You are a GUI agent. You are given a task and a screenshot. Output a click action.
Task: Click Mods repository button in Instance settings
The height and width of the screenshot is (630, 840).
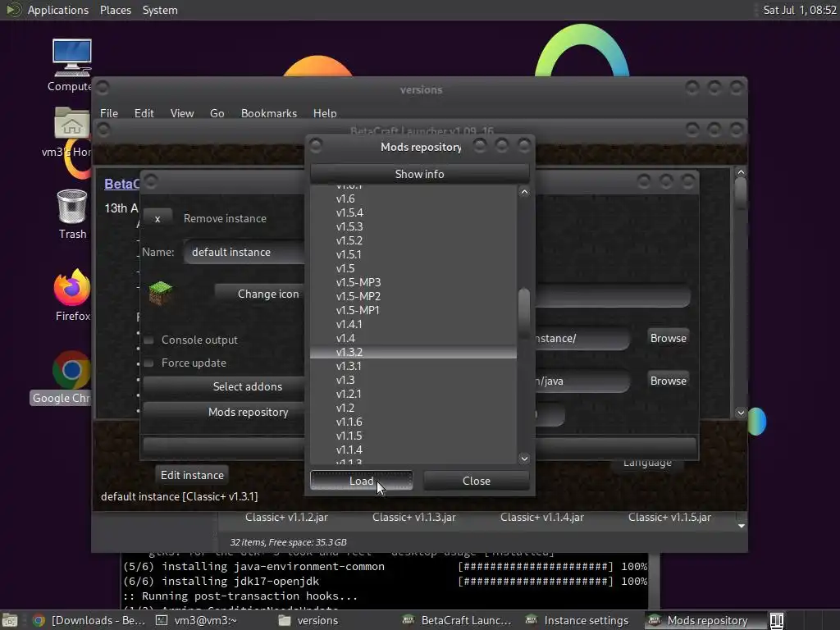pyautogui.click(x=224, y=412)
